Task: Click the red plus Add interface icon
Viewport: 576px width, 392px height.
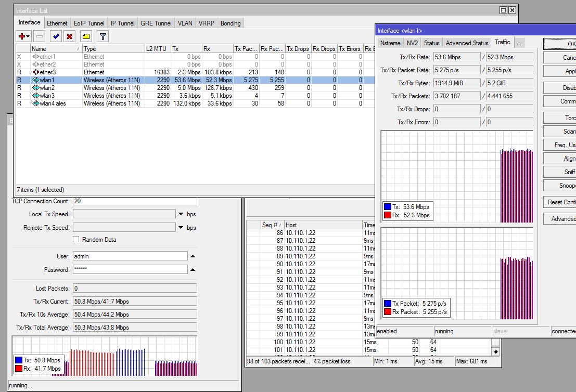Action: (22, 36)
